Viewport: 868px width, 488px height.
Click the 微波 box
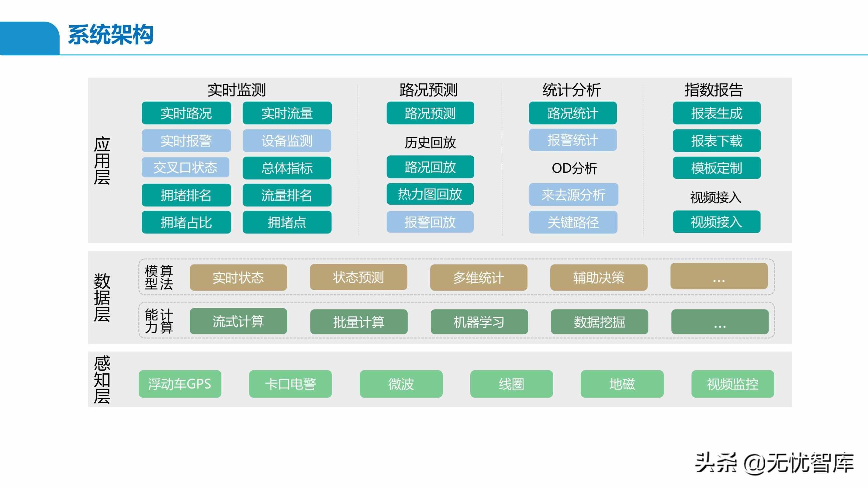(401, 384)
